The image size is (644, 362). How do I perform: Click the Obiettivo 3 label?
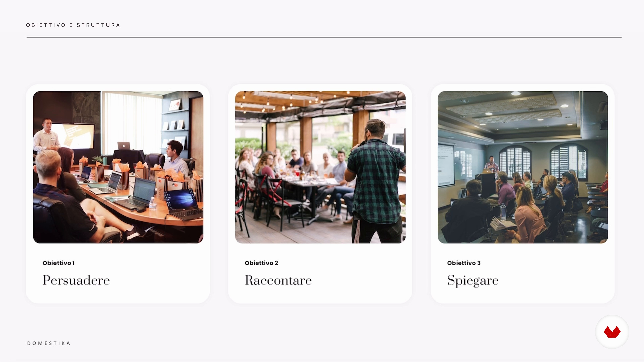[464, 263]
